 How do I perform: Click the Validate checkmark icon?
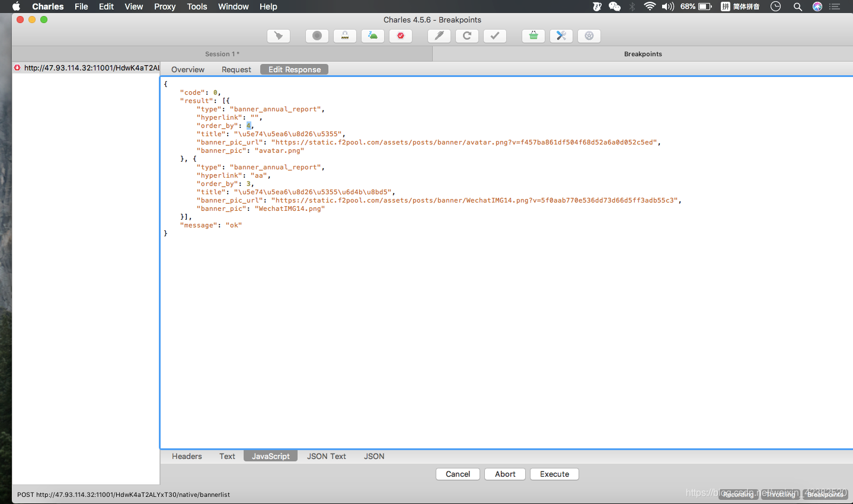pyautogui.click(x=495, y=36)
